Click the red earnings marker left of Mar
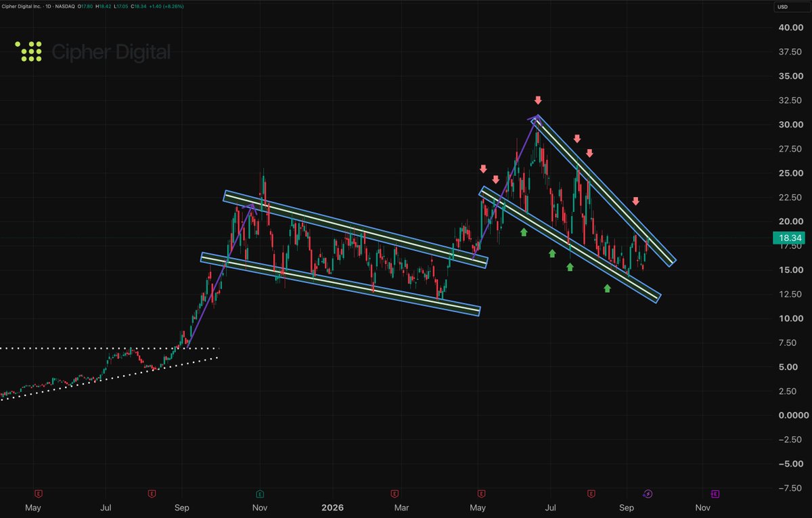This screenshot has height=518, width=812. pos(394,494)
